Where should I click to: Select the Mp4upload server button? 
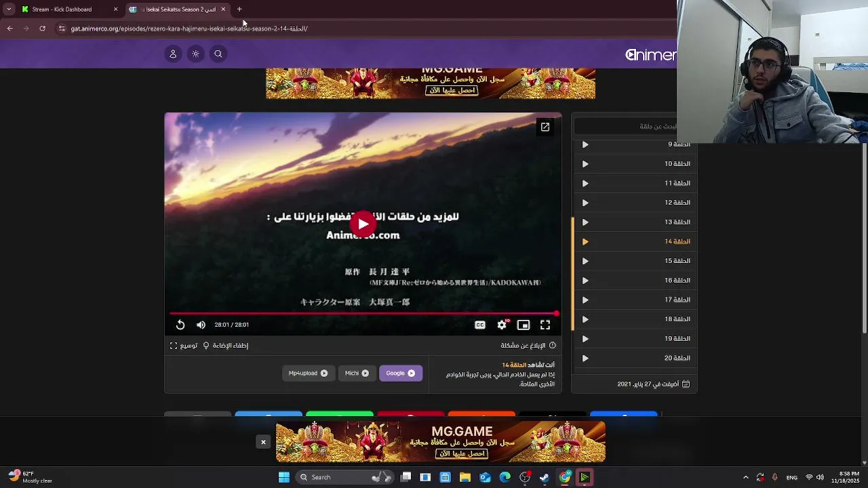coord(308,373)
